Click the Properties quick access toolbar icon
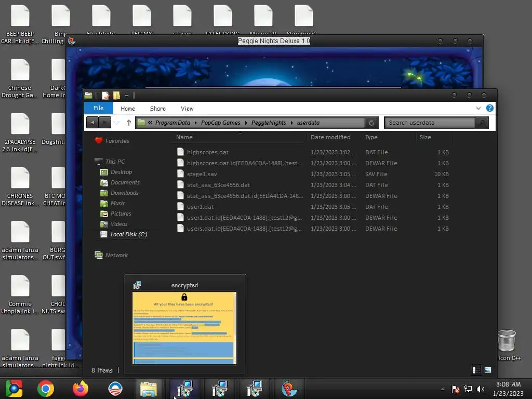The width and height of the screenshot is (532, 399). click(105, 96)
